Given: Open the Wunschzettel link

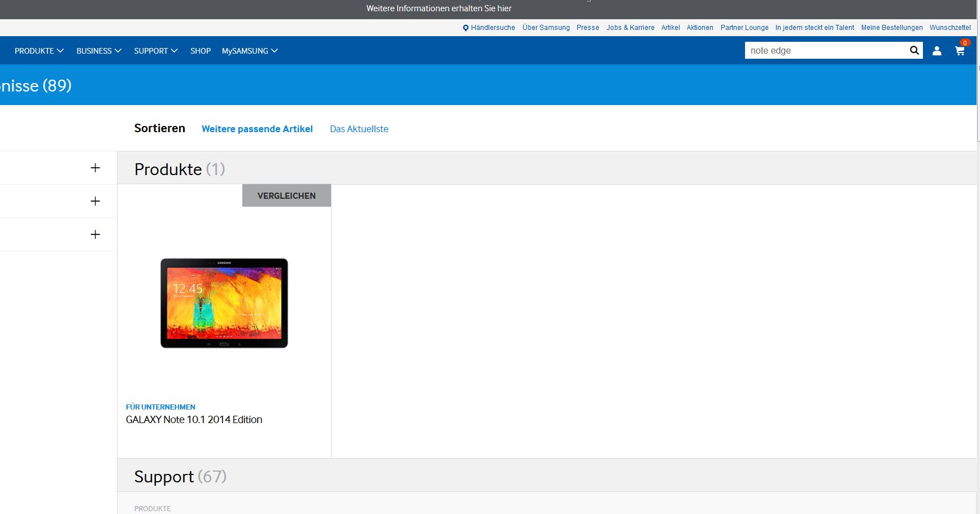Looking at the screenshot, I should 950,28.
